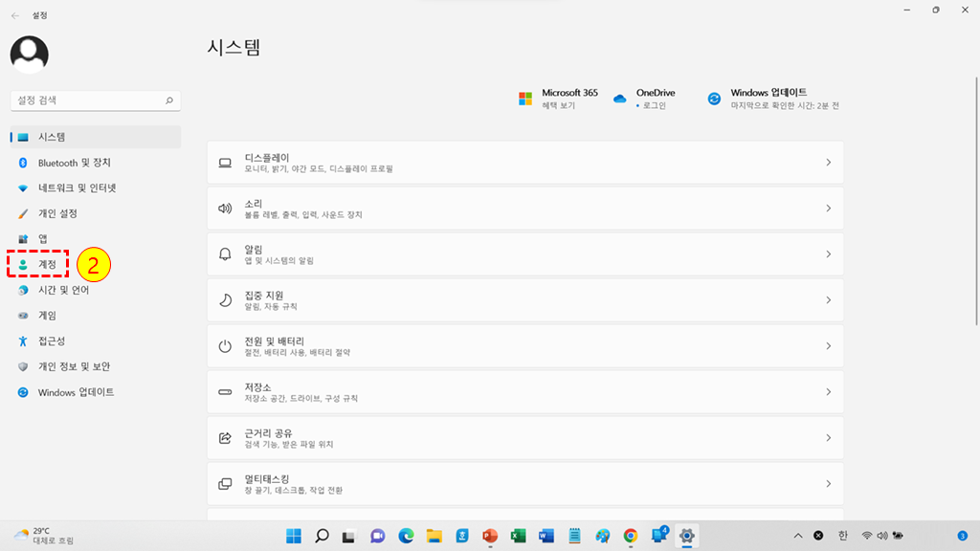Open the 소리 settings row
The width and height of the screenshot is (980, 551).
525,209
